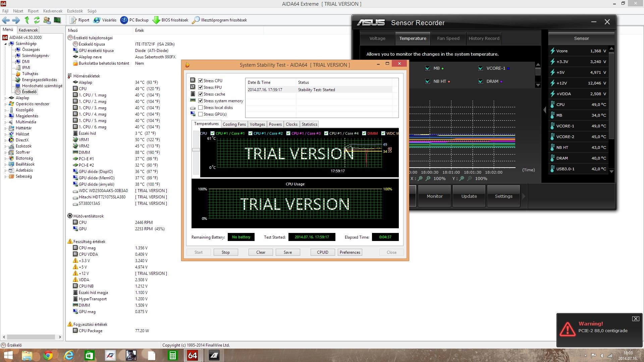Switch to Cooling Fans tab
This screenshot has height=362, width=644.
pos(234,124)
